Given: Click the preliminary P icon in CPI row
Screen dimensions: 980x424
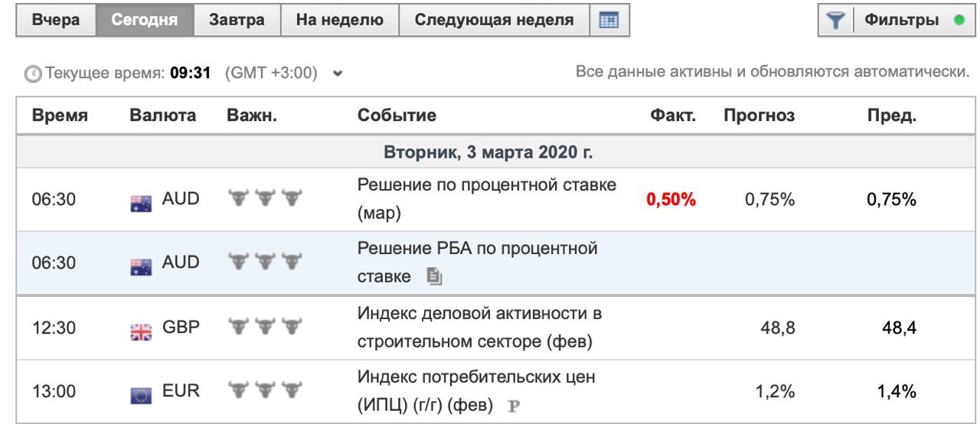Looking at the screenshot, I should click(514, 406).
